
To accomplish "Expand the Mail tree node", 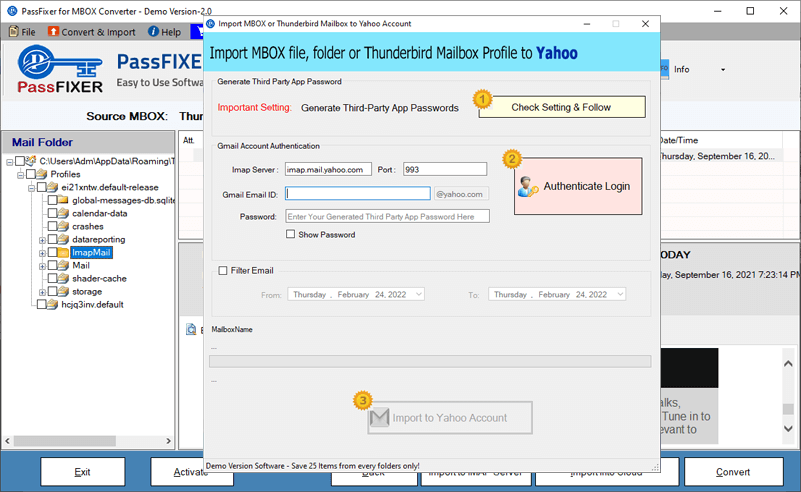I will (42, 266).
